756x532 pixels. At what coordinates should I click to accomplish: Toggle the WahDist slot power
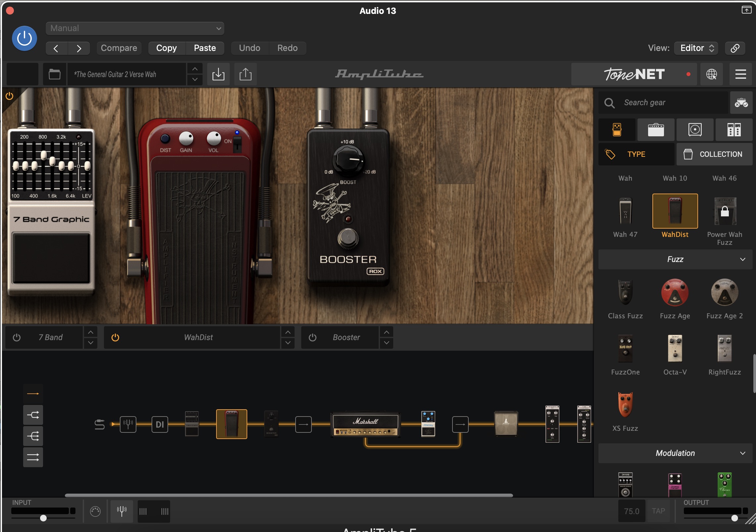pyautogui.click(x=115, y=337)
